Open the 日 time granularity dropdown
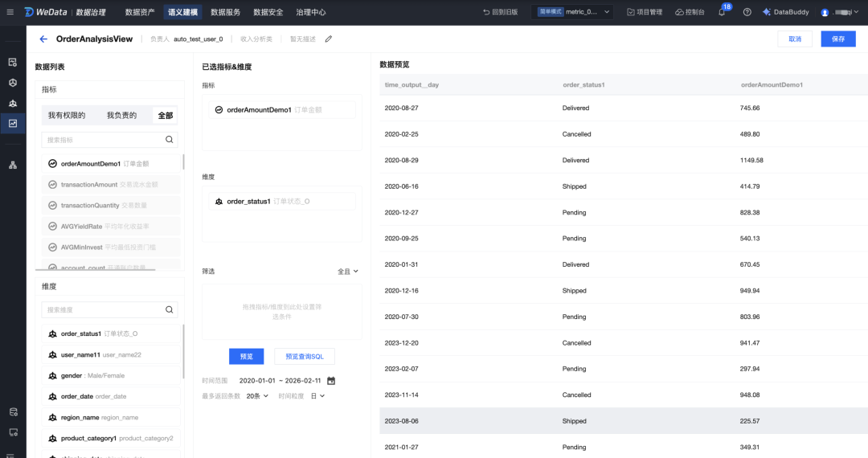Image resolution: width=868 pixels, height=458 pixels. point(317,396)
